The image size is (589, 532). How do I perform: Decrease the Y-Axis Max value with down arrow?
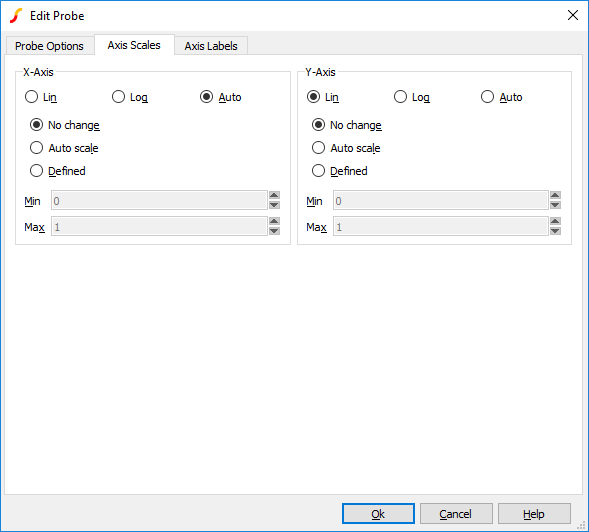(555, 231)
